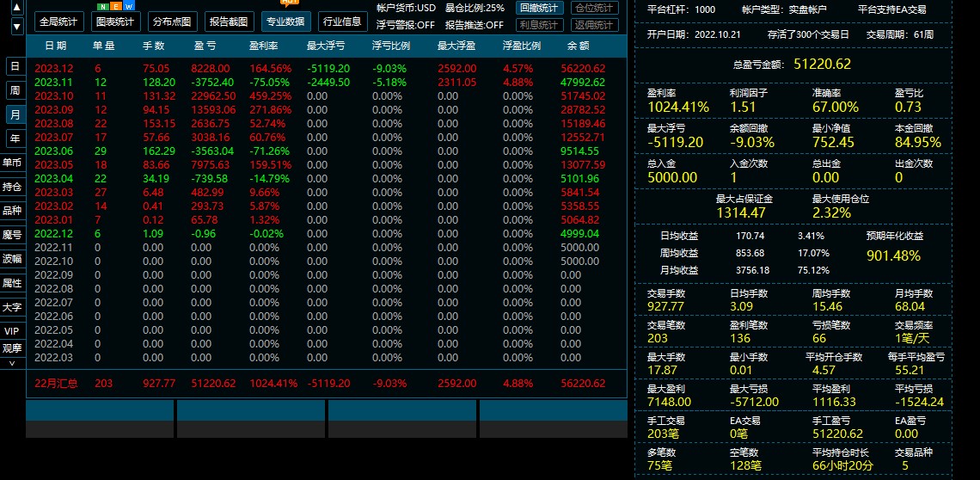
Task: Click the 返佣统计 button
Action: click(595, 25)
